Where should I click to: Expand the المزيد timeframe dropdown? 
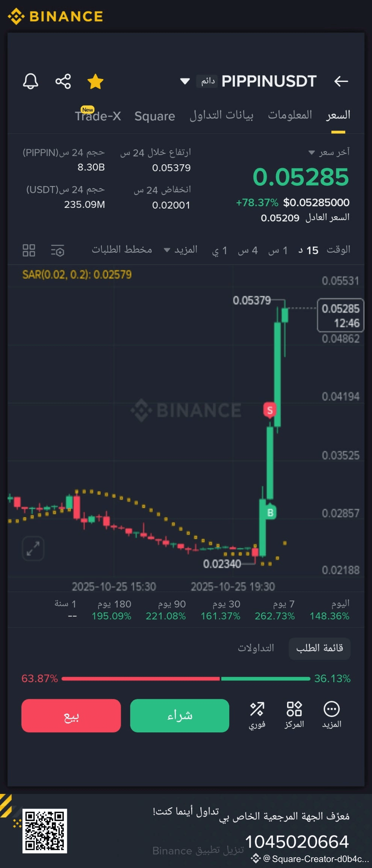coord(180,250)
